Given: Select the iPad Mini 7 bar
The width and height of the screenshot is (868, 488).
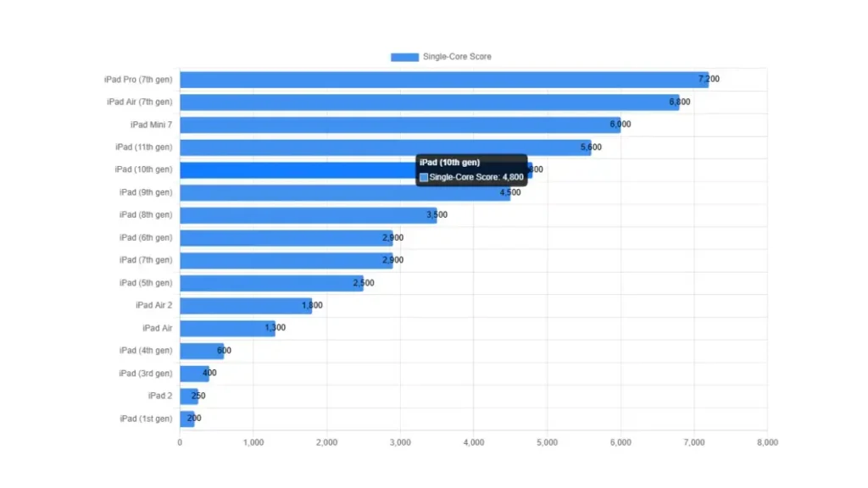Looking at the screenshot, I should [400, 125].
